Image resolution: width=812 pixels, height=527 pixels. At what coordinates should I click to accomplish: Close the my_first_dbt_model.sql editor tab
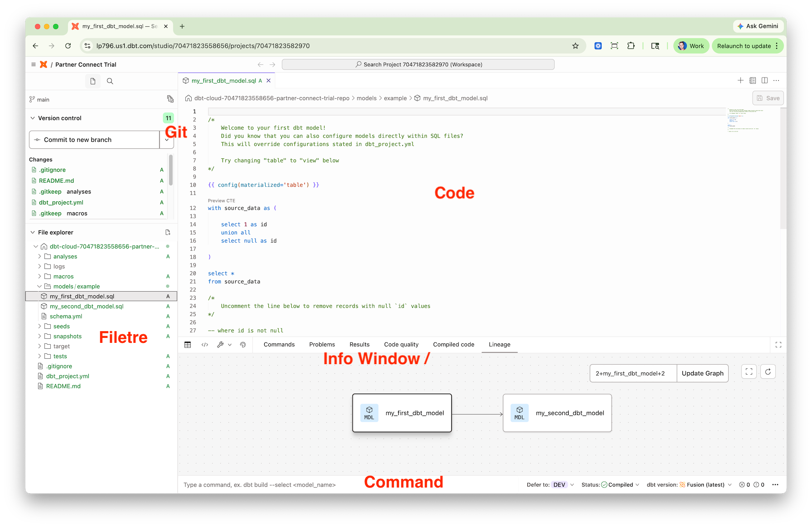click(269, 81)
